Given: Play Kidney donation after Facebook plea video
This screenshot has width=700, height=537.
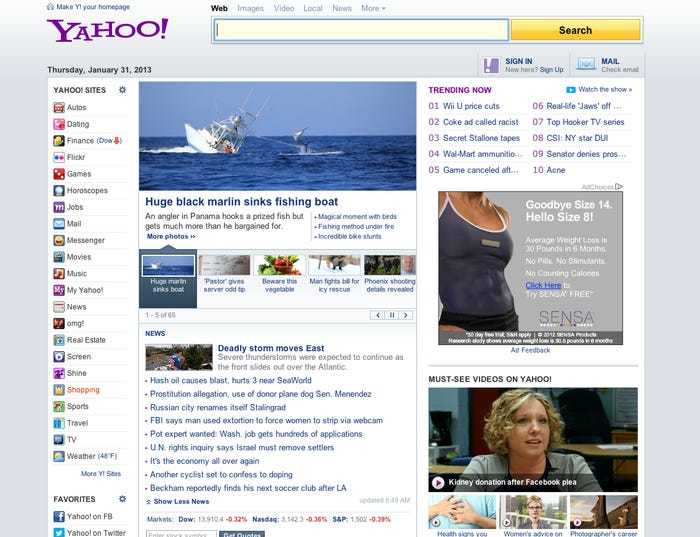Looking at the screenshot, I should tap(438, 483).
